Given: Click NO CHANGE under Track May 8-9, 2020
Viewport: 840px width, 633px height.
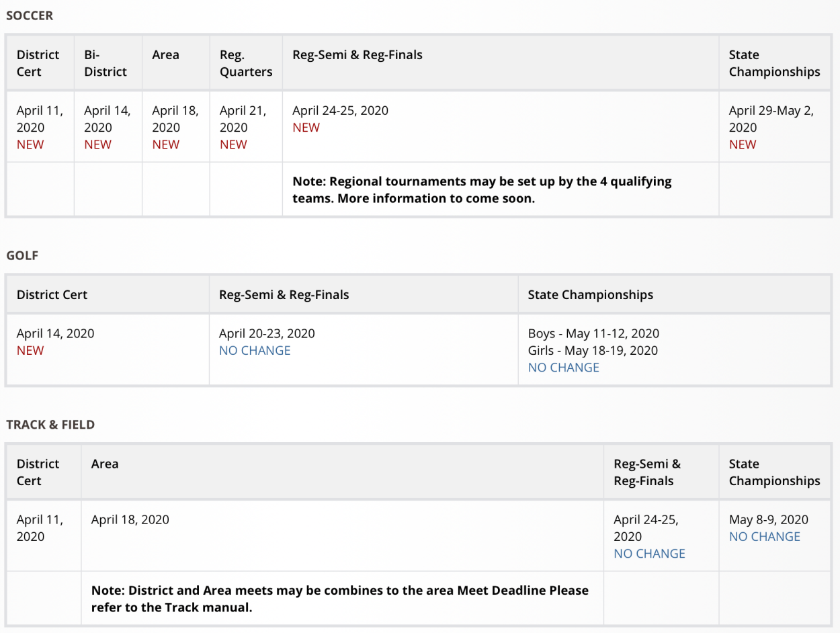Looking at the screenshot, I should tap(764, 537).
